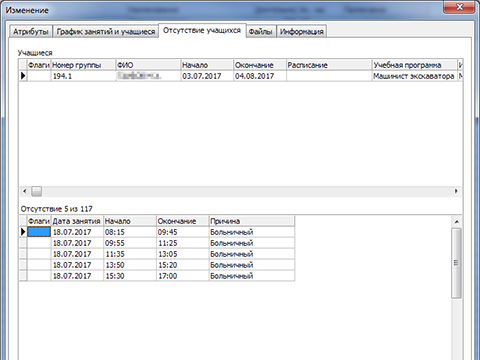Select the start time 13:50 cell
Image resolution: width=480 pixels, height=360 pixels.
130,265
